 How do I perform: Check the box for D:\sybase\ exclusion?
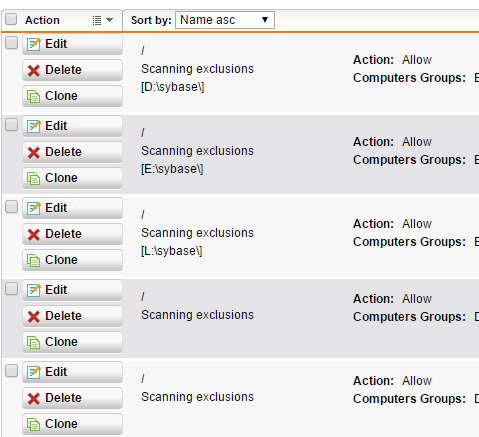(x=11, y=43)
